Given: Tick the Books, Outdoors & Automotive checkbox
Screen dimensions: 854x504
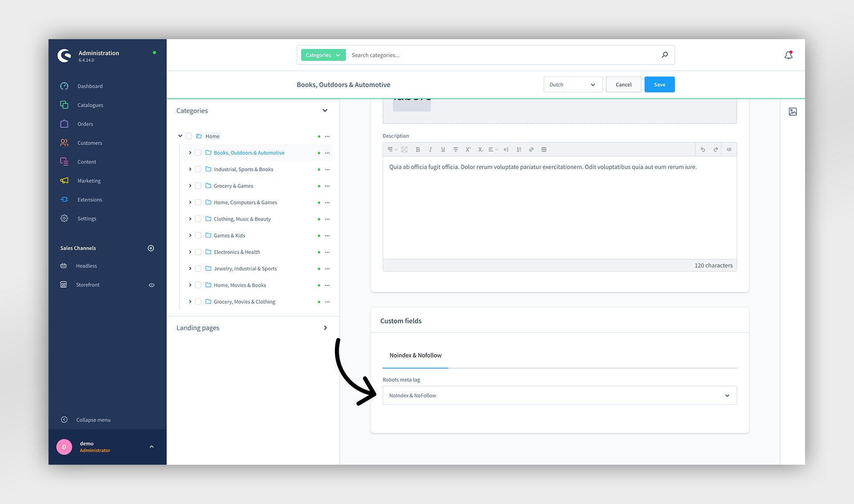Looking at the screenshot, I should [198, 153].
